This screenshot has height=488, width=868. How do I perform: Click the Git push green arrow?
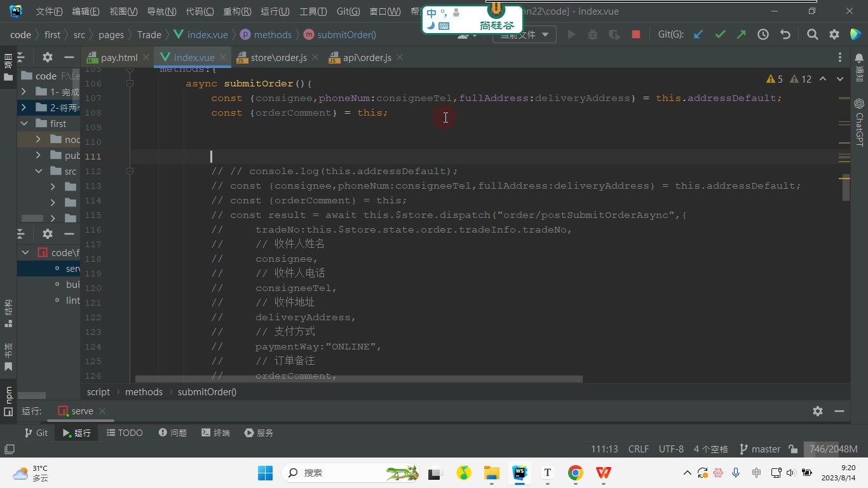(742, 35)
